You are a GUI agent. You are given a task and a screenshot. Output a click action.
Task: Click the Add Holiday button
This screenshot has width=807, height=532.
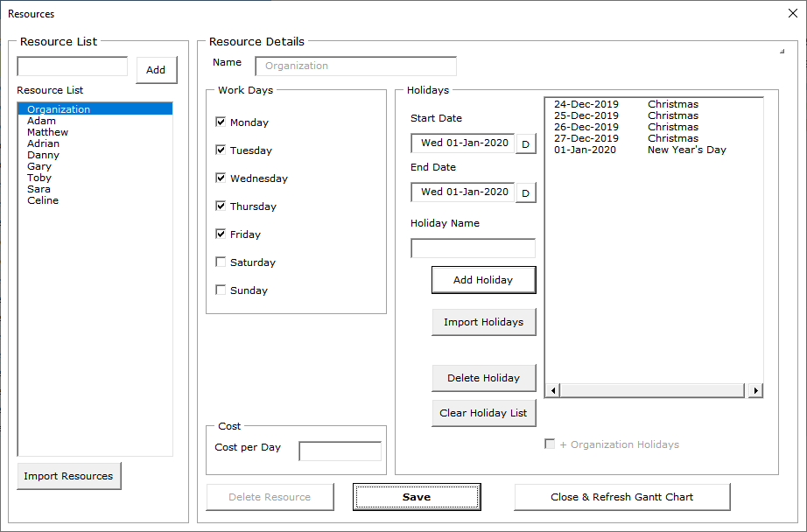(x=483, y=280)
